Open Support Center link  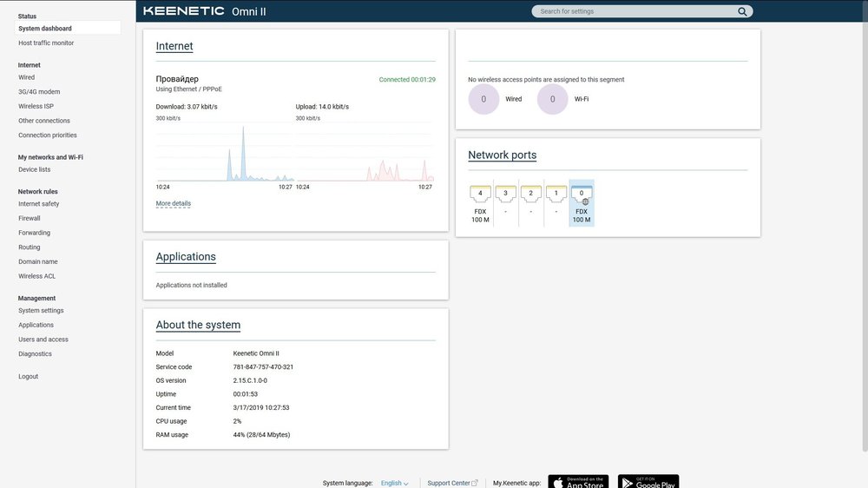click(x=452, y=483)
